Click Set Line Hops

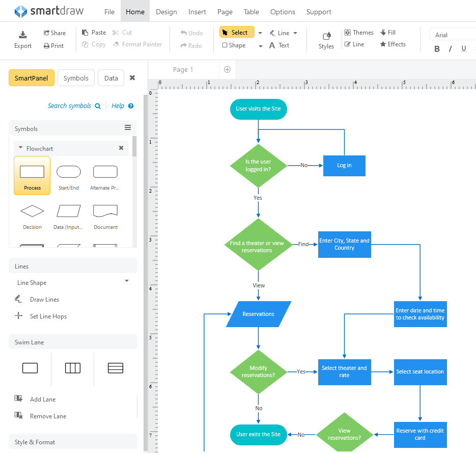click(41, 316)
